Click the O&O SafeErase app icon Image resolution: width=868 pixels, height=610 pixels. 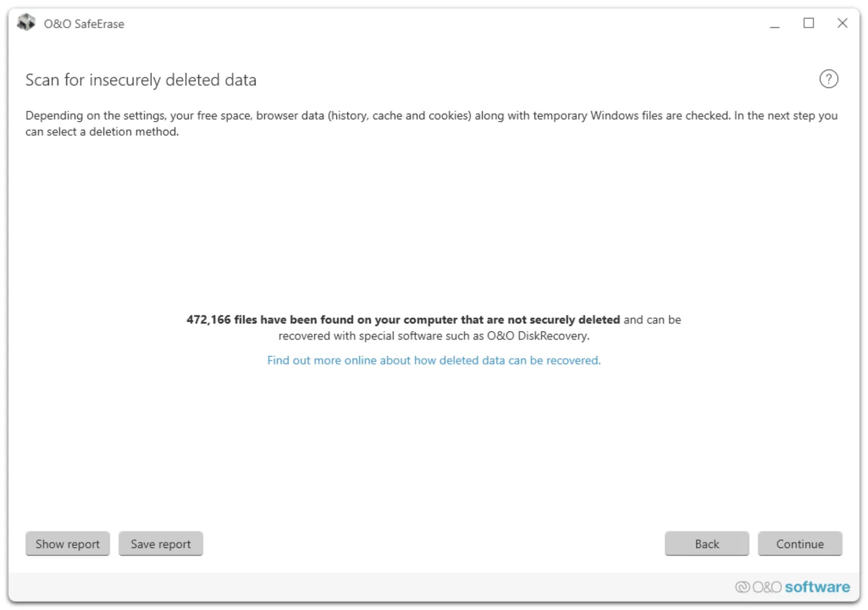[26, 23]
